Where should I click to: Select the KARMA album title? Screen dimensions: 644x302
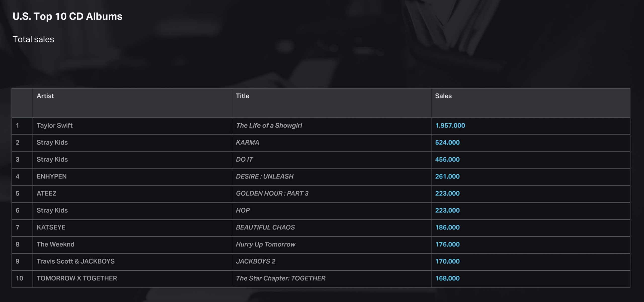(x=248, y=142)
